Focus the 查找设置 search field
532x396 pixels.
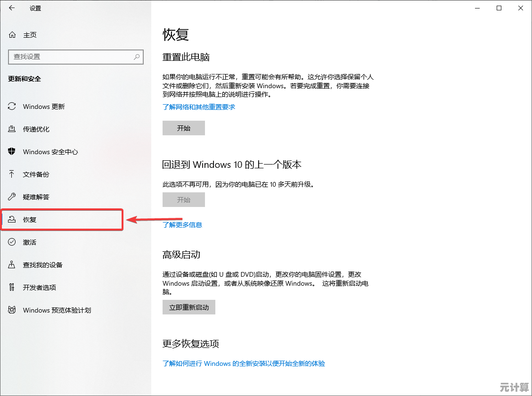point(76,57)
